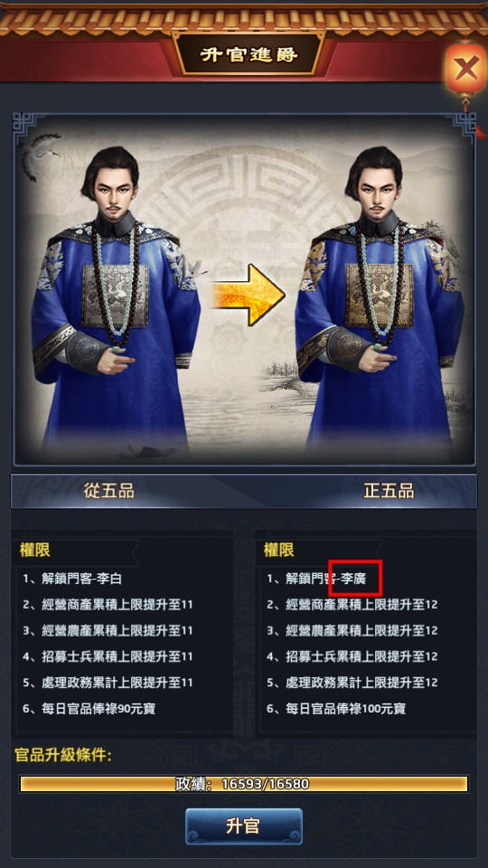Click the 升官 promote button
The image size is (488, 868).
(243, 826)
